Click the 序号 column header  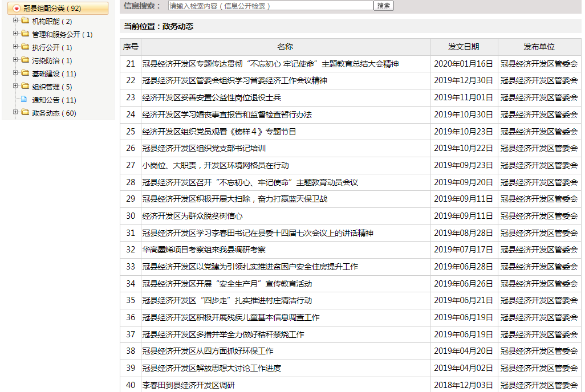[130, 47]
